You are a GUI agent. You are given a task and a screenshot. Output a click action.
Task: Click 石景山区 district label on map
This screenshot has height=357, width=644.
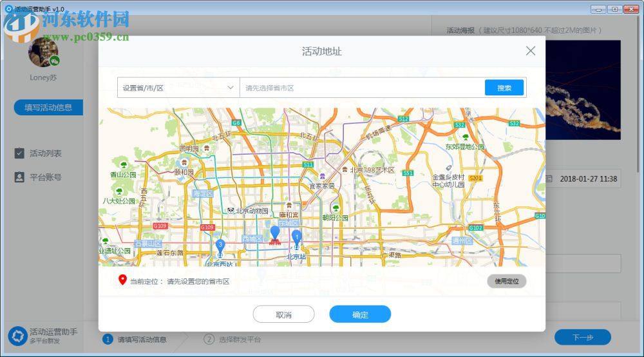[x=148, y=244]
